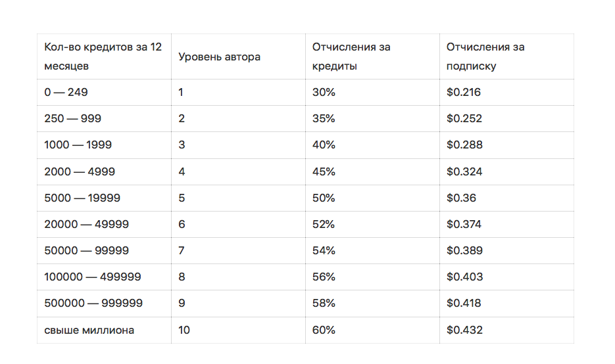This screenshot has height=364, width=615.
Task: Select the '500000 — 999999' range cell
Action: click(104, 304)
